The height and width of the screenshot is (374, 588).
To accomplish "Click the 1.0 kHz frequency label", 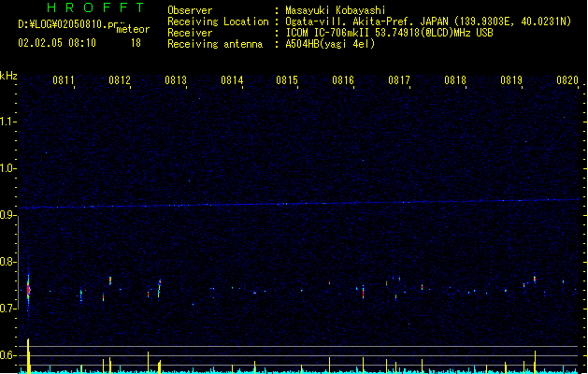I will [x=7, y=168].
